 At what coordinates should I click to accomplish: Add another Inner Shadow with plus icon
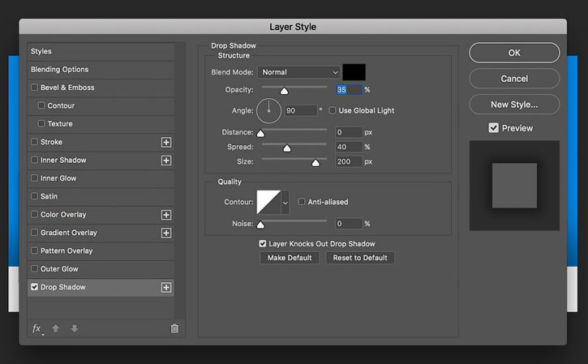[166, 161]
